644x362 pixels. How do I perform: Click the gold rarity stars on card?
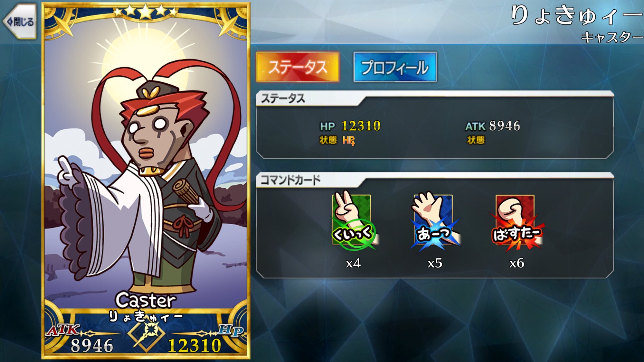(146, 12)
